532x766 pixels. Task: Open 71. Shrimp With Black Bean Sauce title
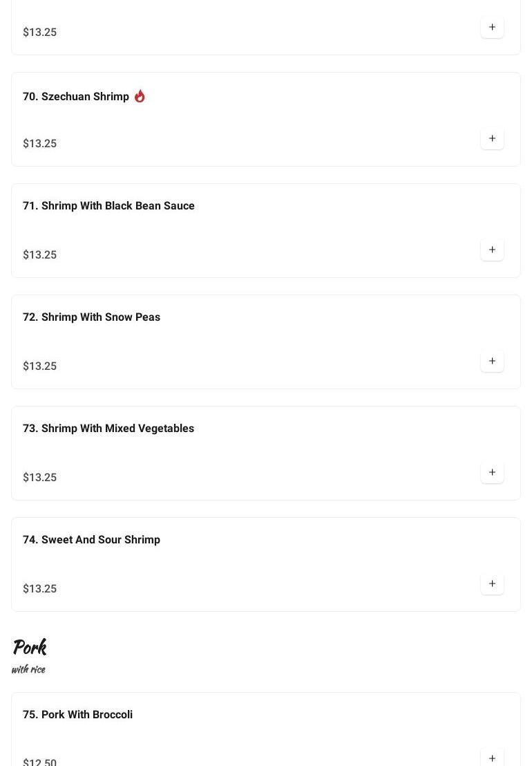point(108,206)
